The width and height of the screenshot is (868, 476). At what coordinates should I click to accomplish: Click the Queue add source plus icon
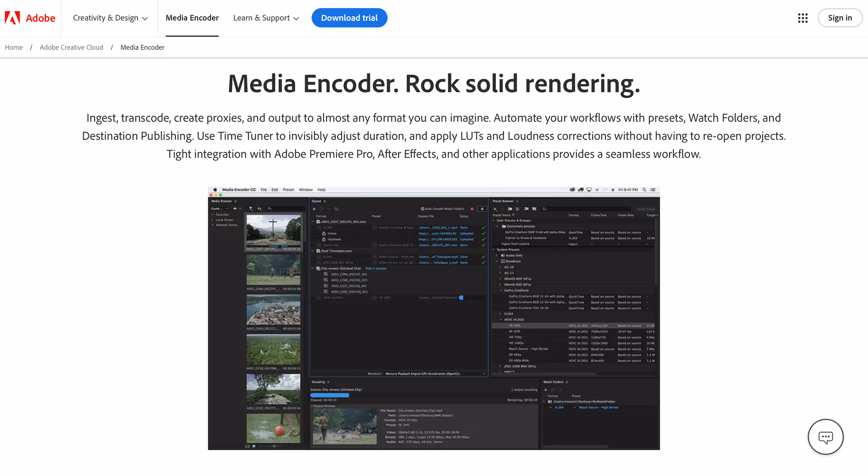314,209
